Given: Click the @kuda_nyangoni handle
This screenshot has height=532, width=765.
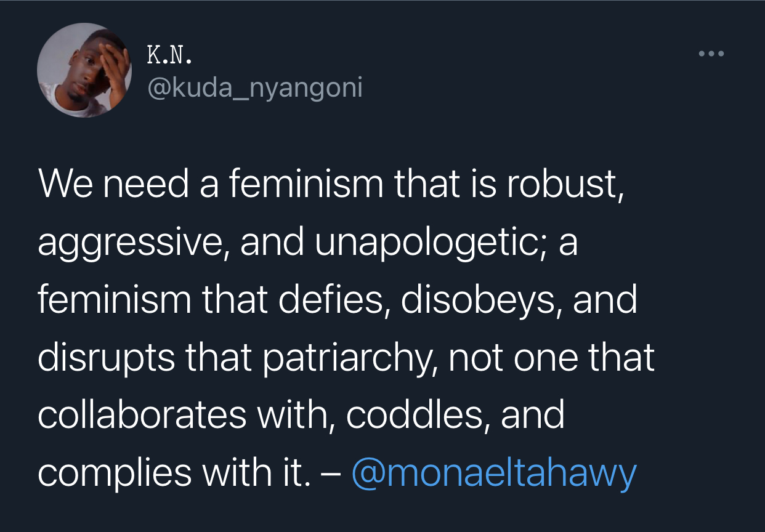Looking at the screenshot, I should tap(254, 89).
